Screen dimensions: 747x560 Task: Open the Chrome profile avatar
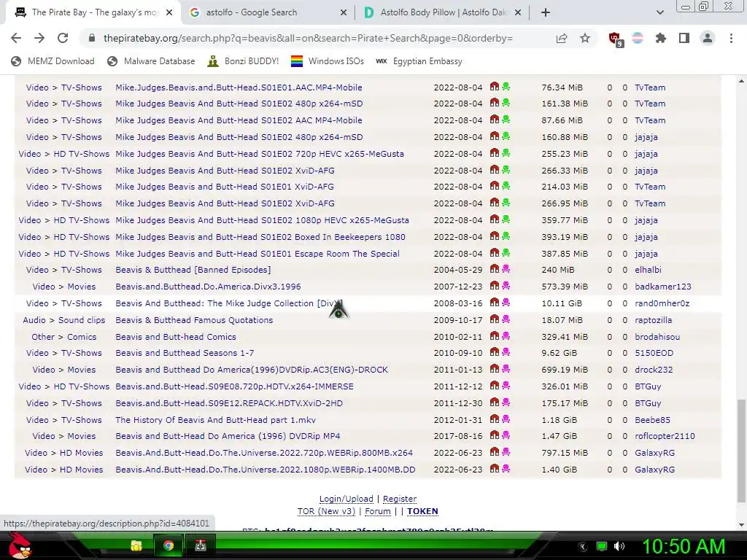point(708,38)
